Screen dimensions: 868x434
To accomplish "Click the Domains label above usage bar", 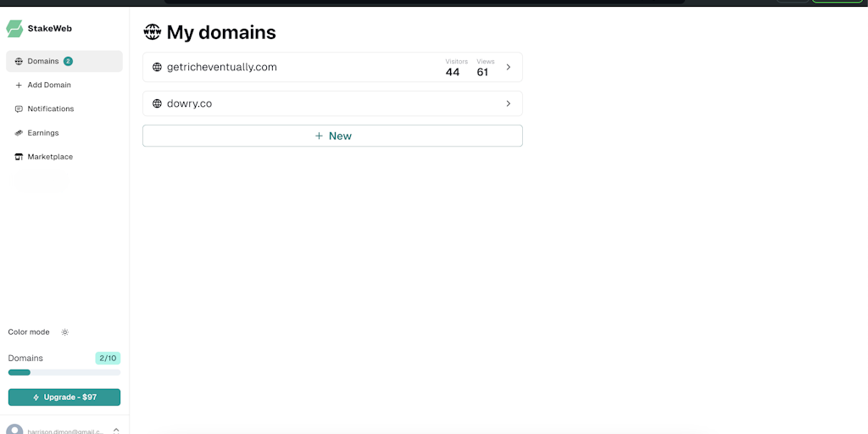I will point(25,359).
